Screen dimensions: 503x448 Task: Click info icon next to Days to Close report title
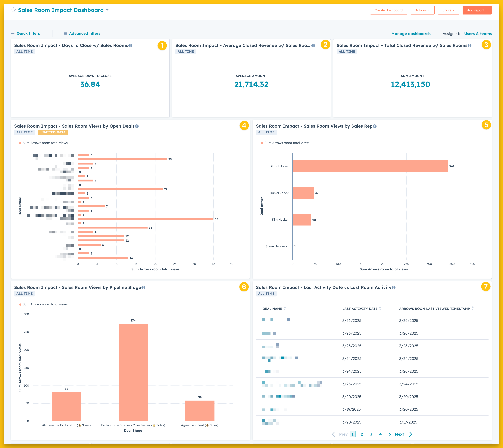coord(130,46)
